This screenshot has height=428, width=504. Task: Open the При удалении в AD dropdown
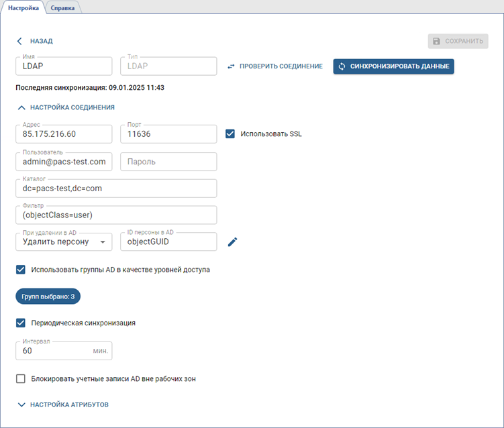coord(64,242)
